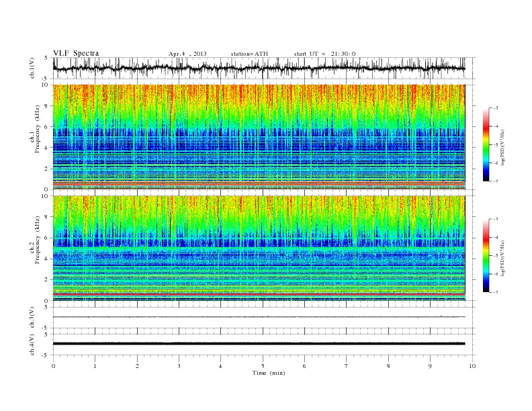This screenshot has height=411, width=532.
Task: Click the ch.1 color scale "log(PSD)(V²/Hz)" label
Action: [504, 147]
